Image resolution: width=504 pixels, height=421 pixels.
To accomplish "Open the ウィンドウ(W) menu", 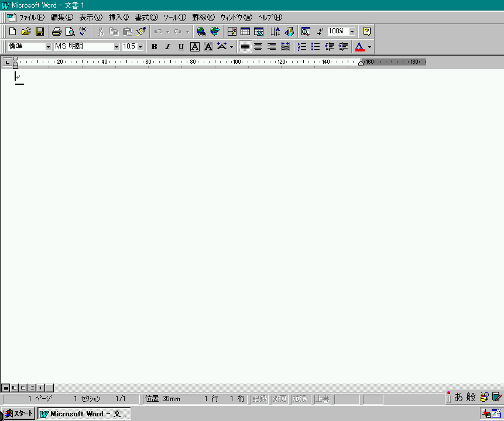I will tap(236, 18).
